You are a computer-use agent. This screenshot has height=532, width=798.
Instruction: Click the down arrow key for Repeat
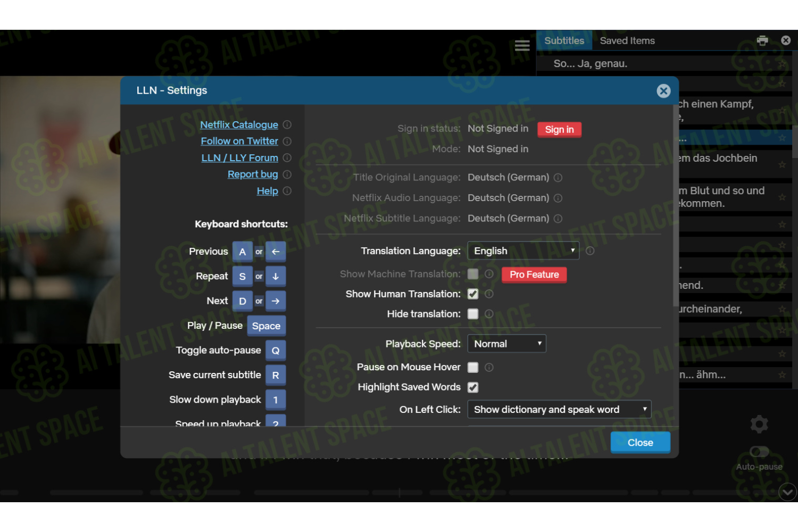(x=276, y=276)
